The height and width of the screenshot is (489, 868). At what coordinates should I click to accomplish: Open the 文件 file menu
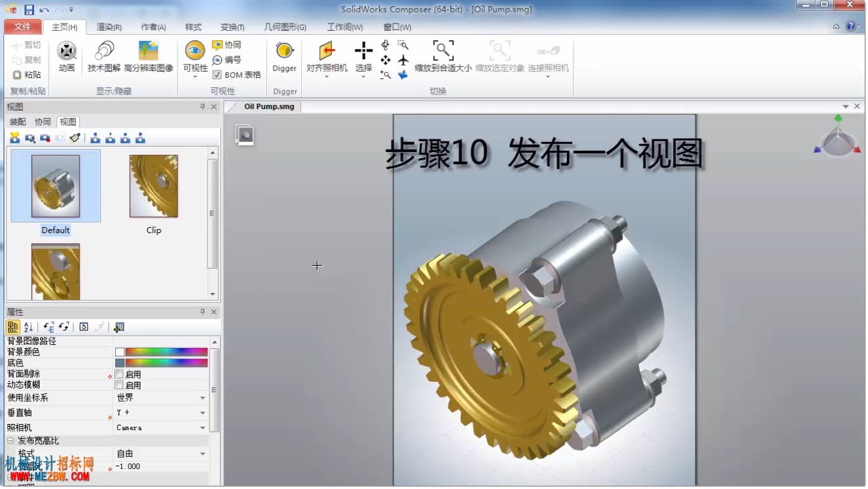coord(23,27)
